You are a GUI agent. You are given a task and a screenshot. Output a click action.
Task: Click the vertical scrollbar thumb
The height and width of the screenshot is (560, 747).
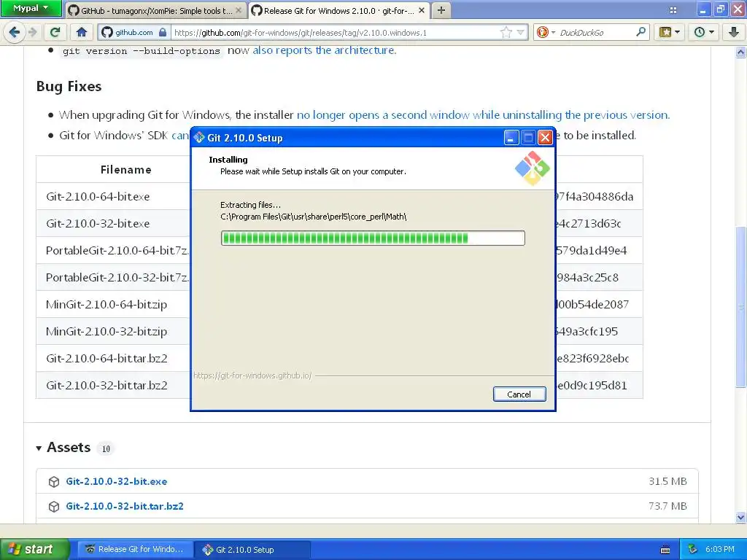741,307
